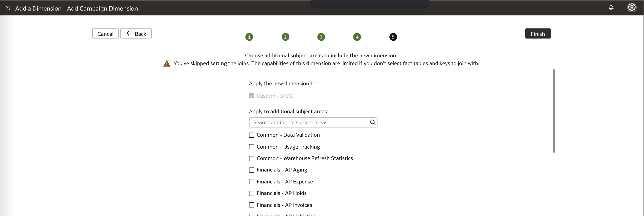Check Common - Data Validation checkbox
The image size is (644, 216).
tap(252, 135)
